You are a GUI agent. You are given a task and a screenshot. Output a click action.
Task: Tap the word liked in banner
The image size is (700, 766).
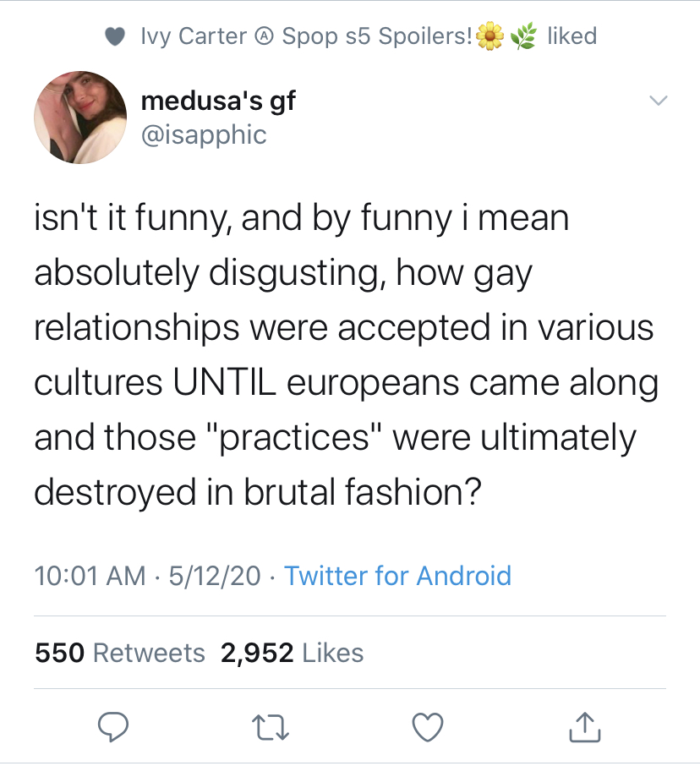[572, 36]
